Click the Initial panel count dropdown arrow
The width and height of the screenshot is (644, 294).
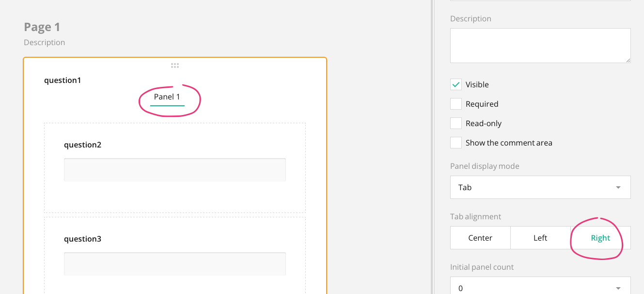618,289
